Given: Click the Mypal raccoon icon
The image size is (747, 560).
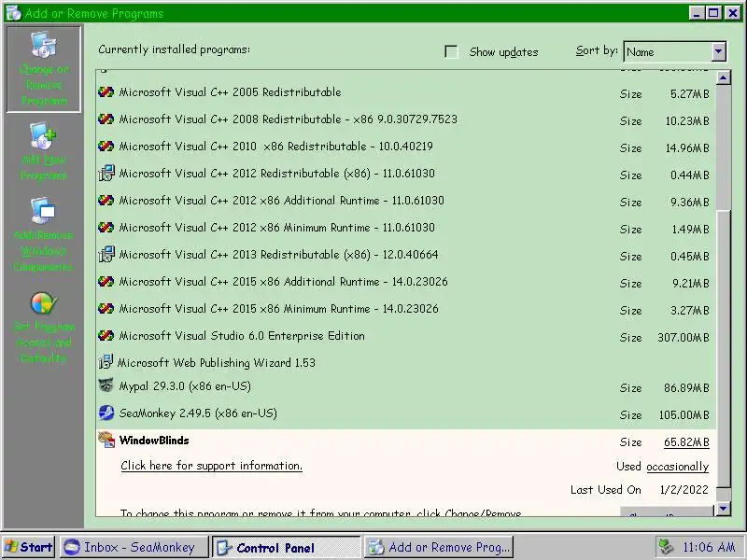Looking at the screenshot, I should [106, 385].
